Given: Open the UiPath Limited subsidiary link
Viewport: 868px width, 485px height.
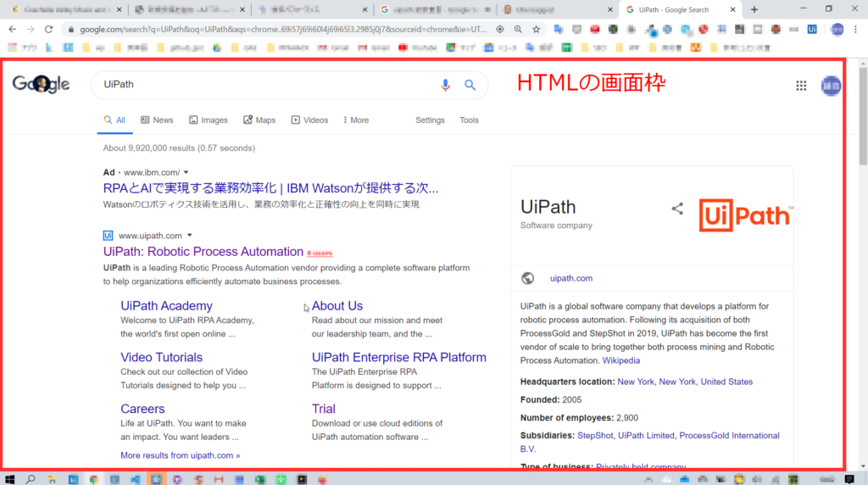Looking at the screenshot, I should [646, 436].
